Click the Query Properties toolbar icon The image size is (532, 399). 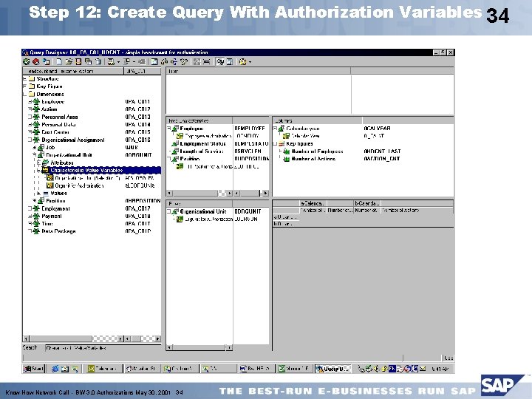154,62
